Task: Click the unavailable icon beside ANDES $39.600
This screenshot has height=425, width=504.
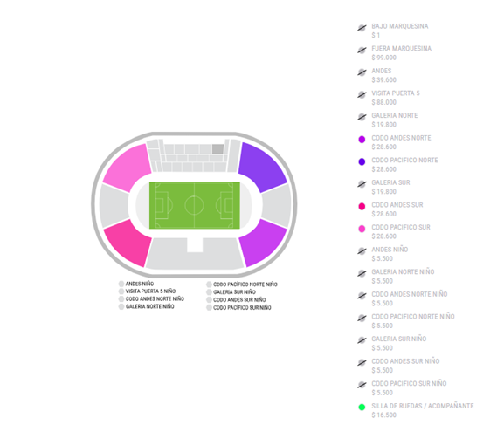Action: click(x=362, y=72)
